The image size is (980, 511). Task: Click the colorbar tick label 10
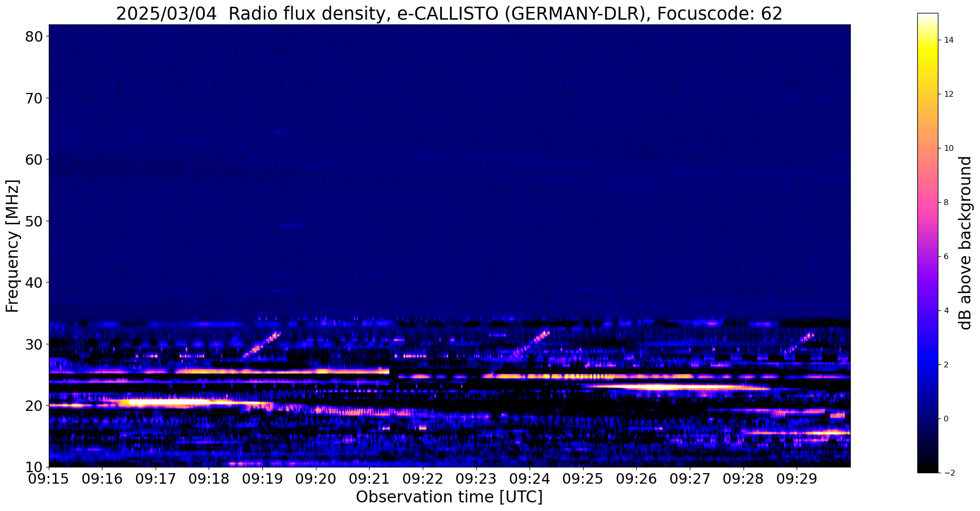coord(948,148)
